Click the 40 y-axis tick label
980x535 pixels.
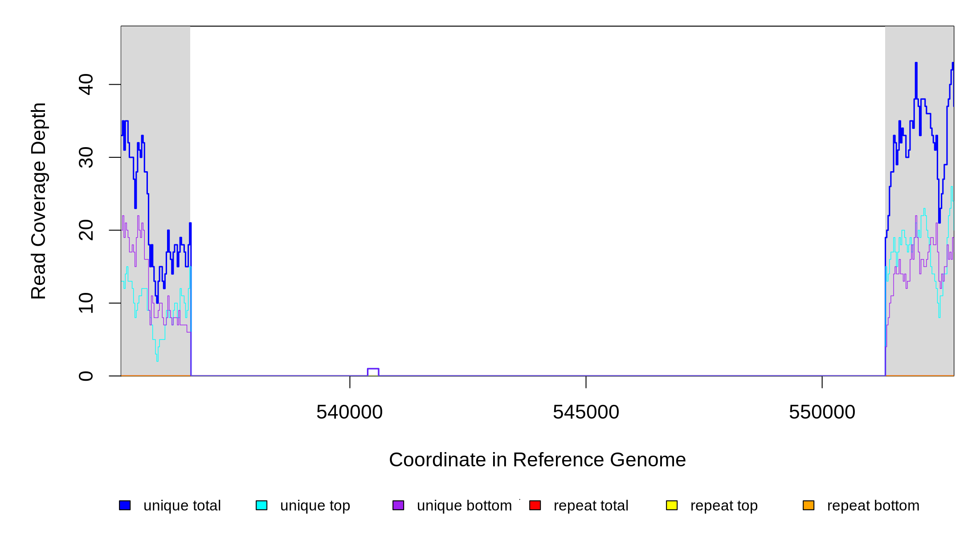(86, 84)
